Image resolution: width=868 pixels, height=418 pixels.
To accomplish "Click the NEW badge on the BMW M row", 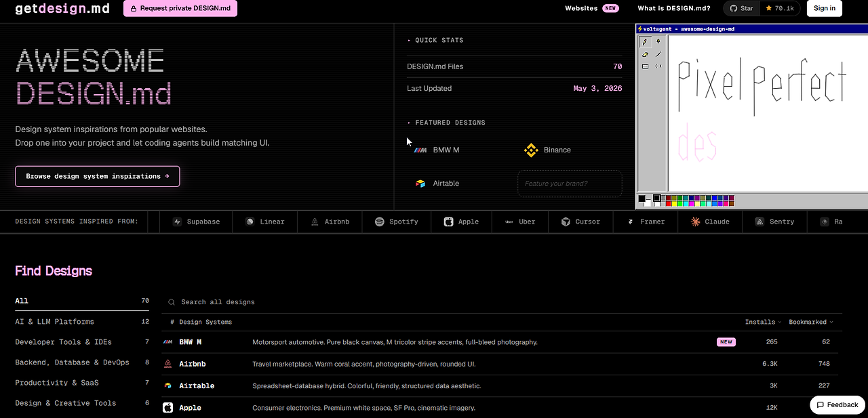I will (x=726, y=342).
